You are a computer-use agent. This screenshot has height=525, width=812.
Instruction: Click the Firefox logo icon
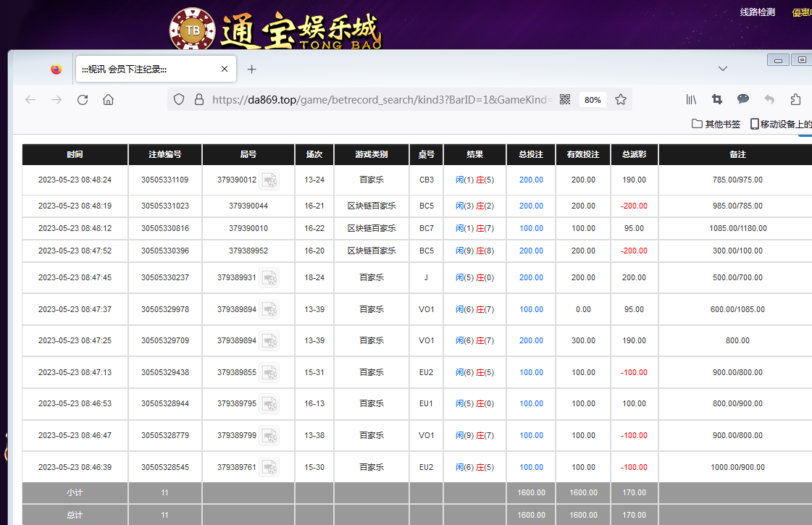56,69
